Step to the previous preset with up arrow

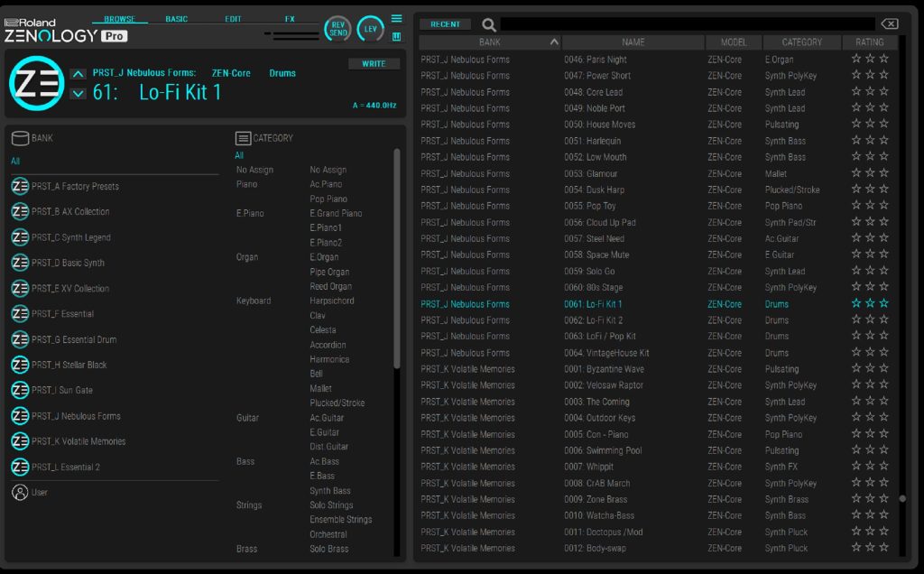pyautogui.click(x=79, y=74)
